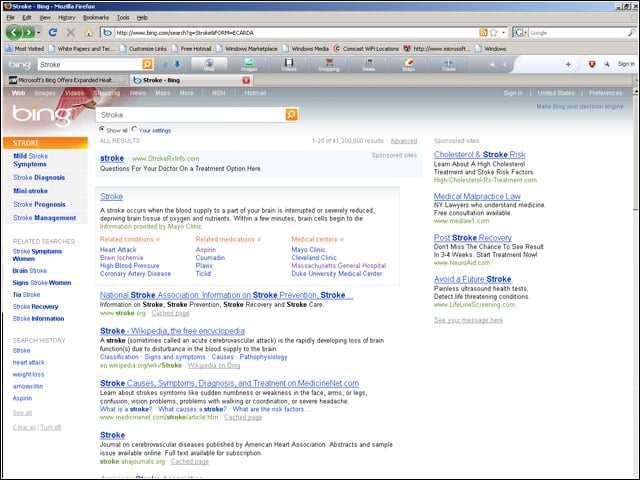Open the Advanced search link
The width and height of the screenshot is (640, 480).
pyautogui.click(x=404, y=141)
